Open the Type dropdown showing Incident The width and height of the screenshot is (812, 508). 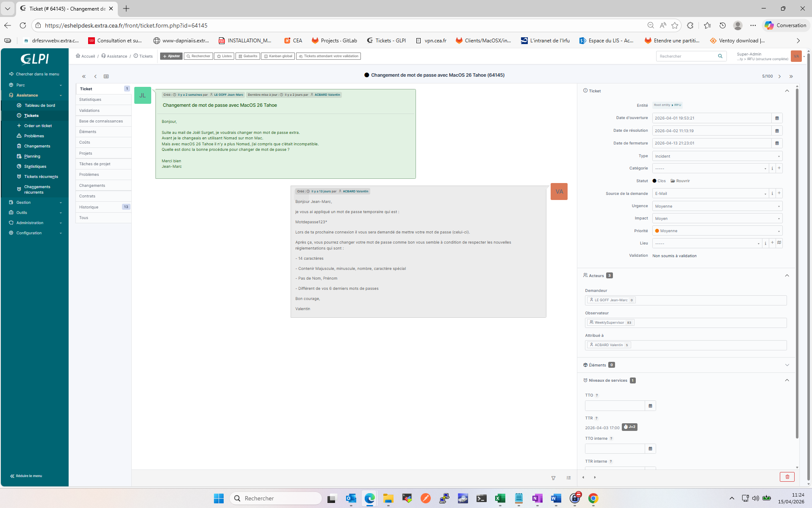tap(717, 156)
